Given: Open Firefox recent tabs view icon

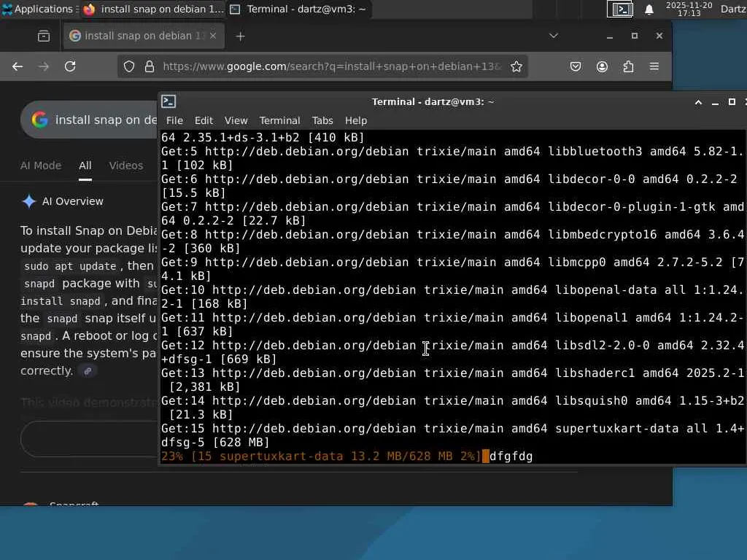Looking at the screenshot, I should tap(44, 36).
